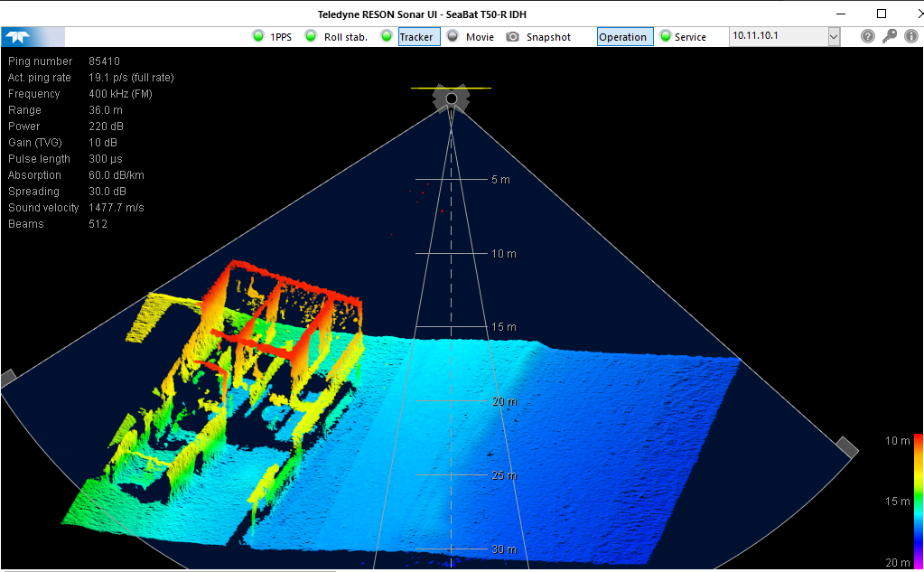Open the information icon at top right
924x572 pixels.
[x=910, y=37]
